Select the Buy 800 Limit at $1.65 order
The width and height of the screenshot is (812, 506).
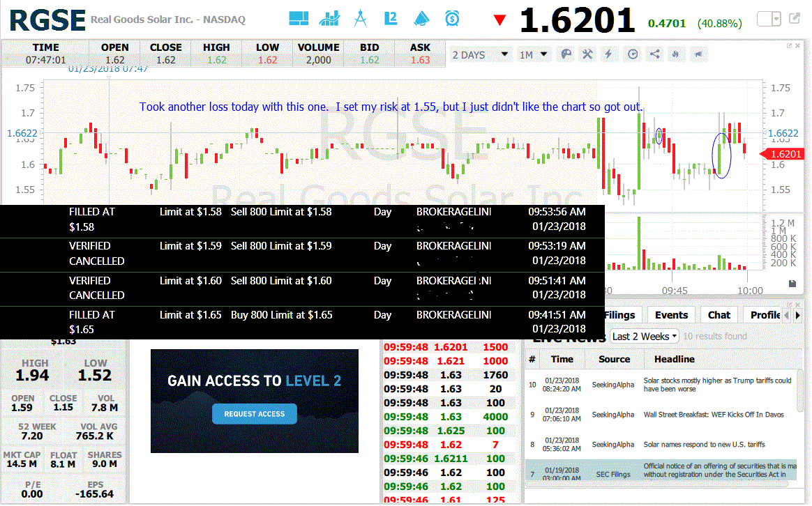pos(303,322)
